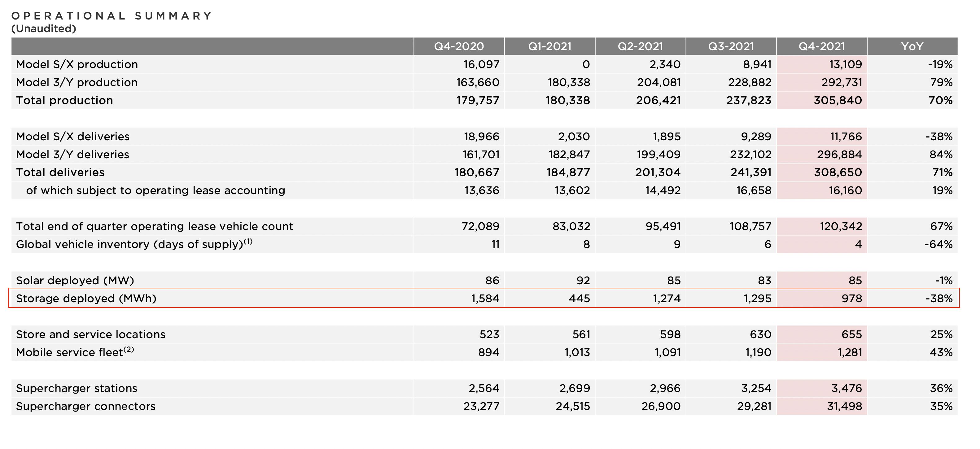The image size is (980, 449).
Task: Click the Model S/X production YoY -19%
Action: point(940,65)
